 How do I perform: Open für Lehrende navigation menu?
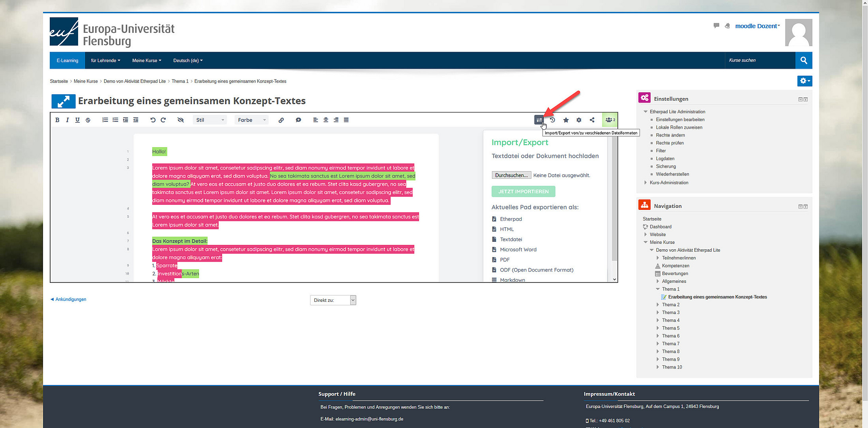105,60
